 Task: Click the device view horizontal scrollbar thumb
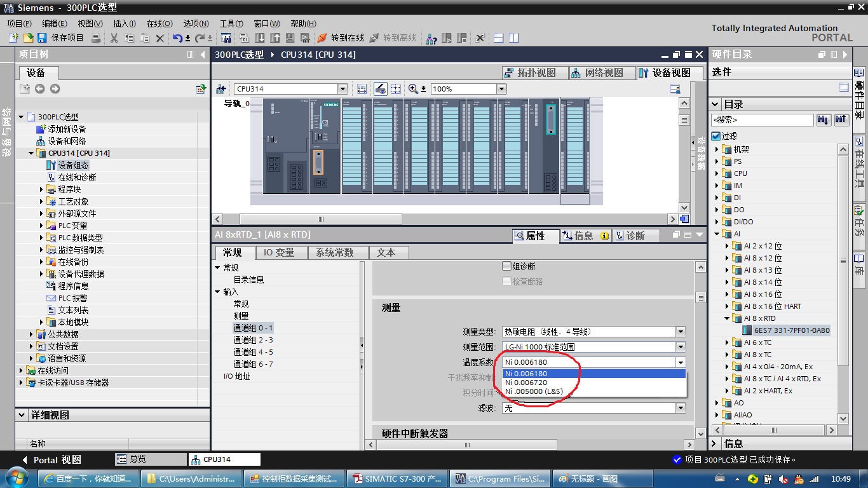(x=321, y=219)
